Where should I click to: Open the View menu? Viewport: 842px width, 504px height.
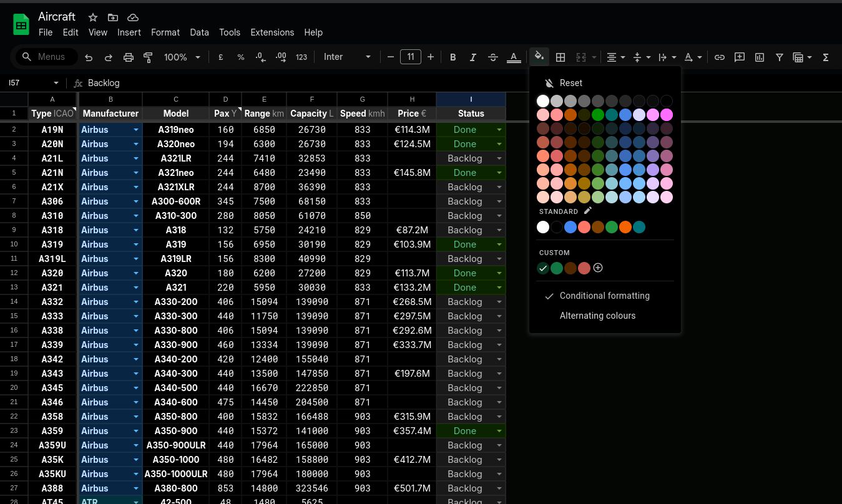coord(98,32)
